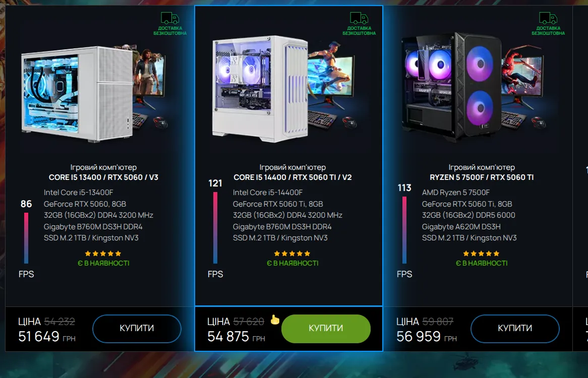Click free delivery truck icon on Core i5 13400 card

(x=170, y=18)
